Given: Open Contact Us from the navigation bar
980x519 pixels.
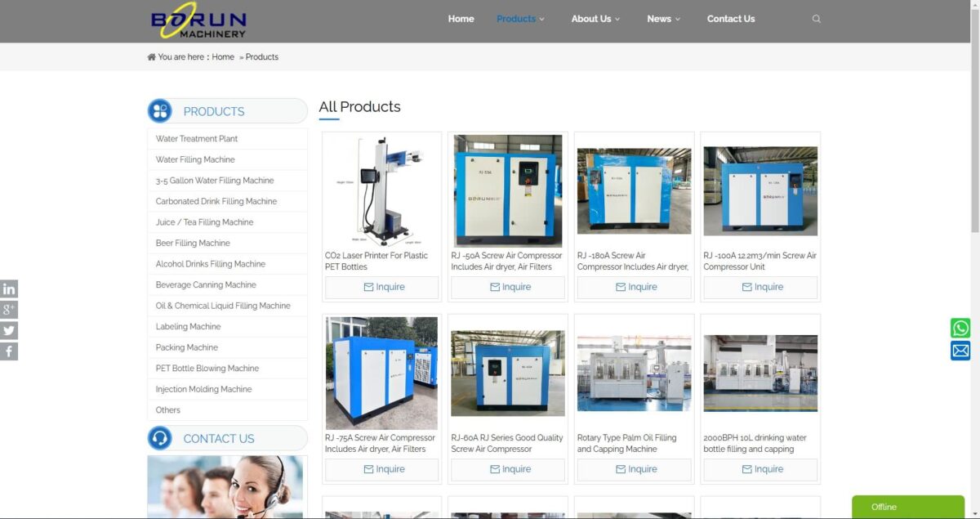Looking at the screenshot, I should pos(731,18).
